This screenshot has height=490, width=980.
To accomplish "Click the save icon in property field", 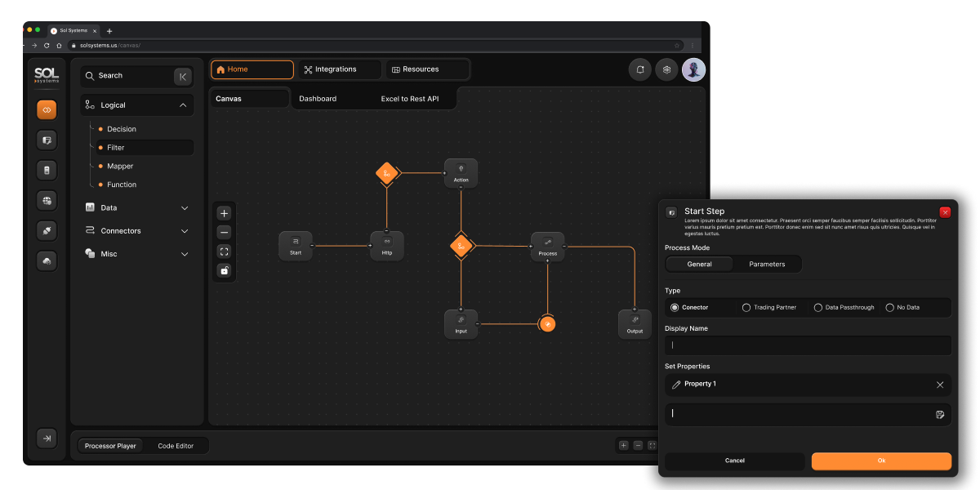I will tap(940, 414).
